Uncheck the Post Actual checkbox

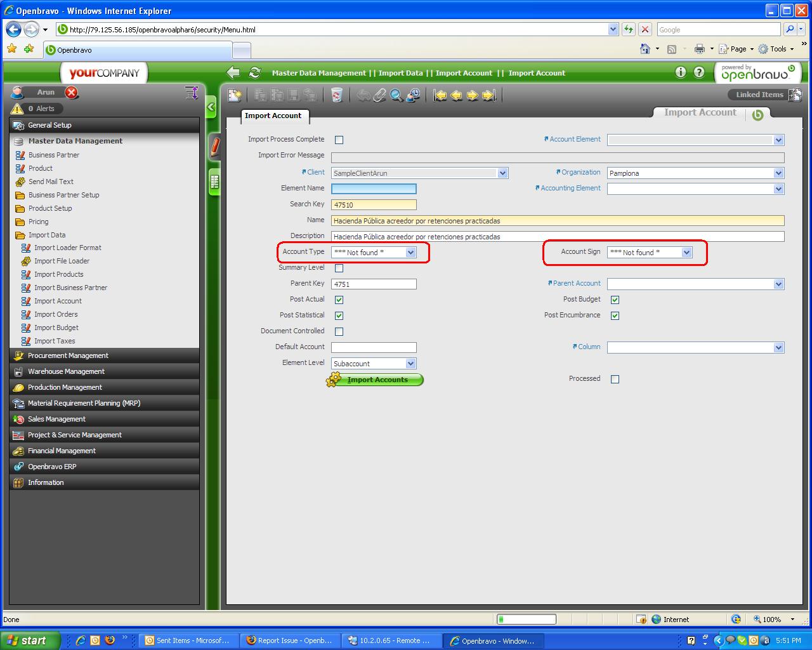pyautogui.click(x=339, y=300)
